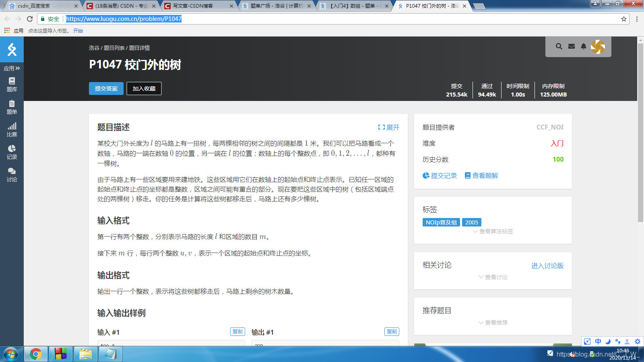Image resolution: width=644 pixels, height=362 pixels.
Task: Click the user avatar in header
Action: (x=598, y=47)
